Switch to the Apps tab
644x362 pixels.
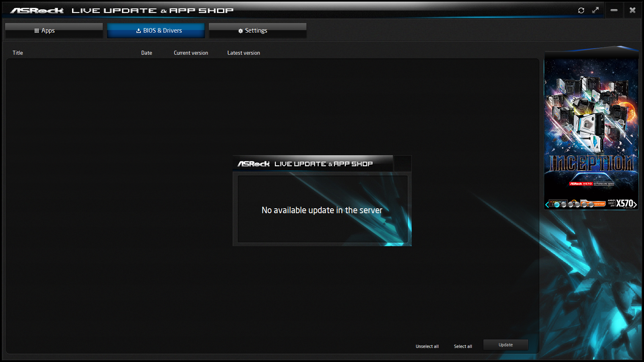54,31
